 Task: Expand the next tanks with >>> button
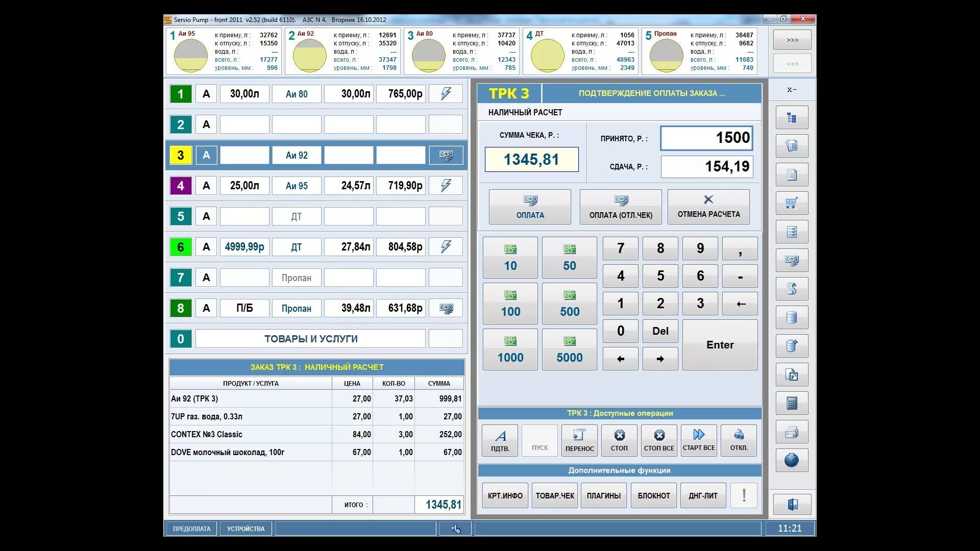point(792,40)
